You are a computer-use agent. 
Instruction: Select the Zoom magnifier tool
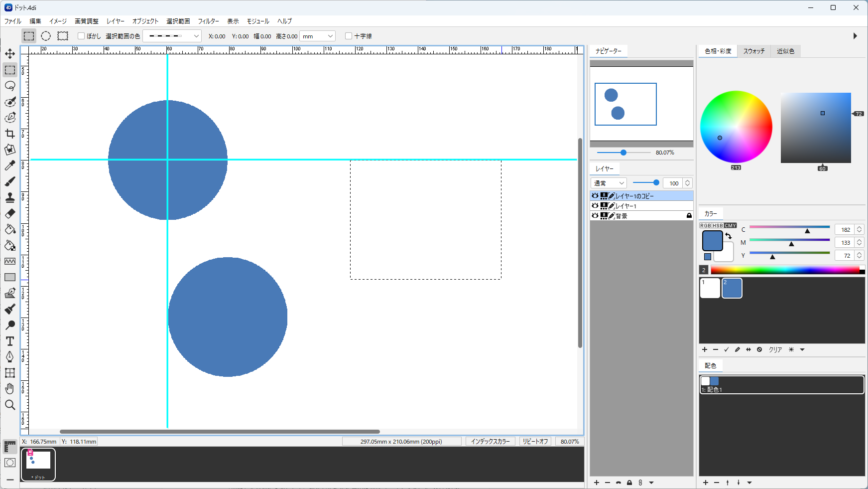[x=10, y=405]
